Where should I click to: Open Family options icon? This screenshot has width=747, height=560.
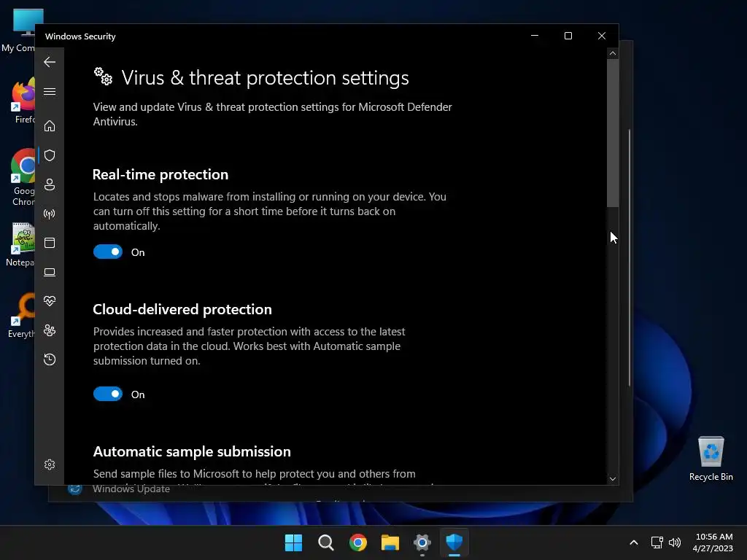(x=50, y=330)
